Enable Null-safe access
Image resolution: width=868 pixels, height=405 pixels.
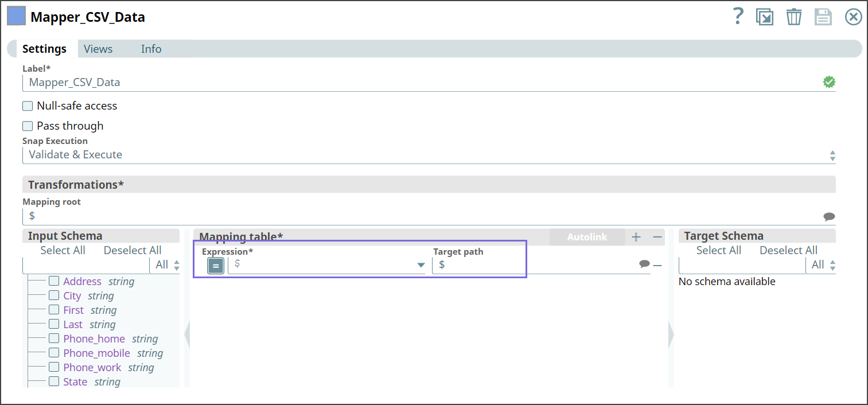coord(27,106)
